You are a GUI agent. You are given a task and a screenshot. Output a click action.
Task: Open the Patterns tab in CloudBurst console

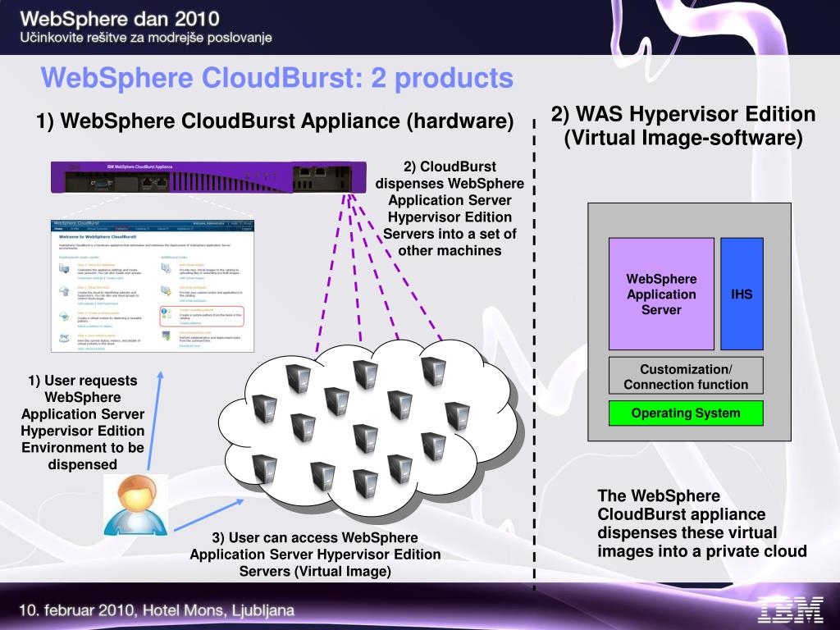click(x=121, y=229)
